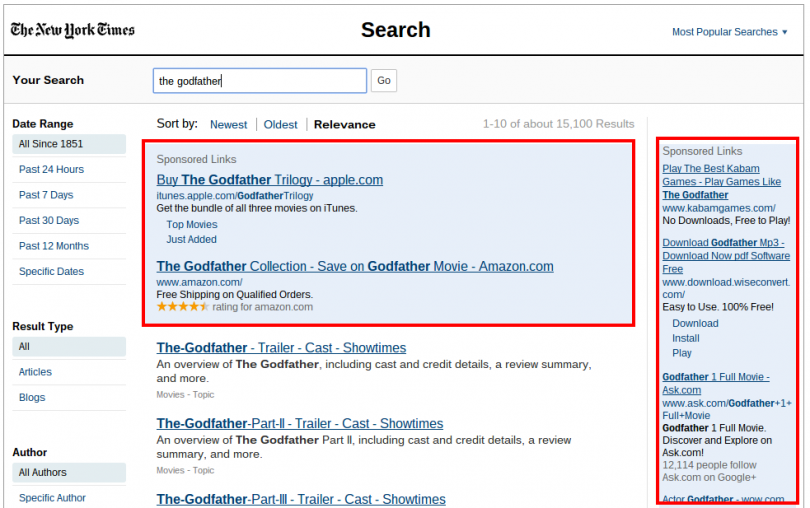The width and height of the screenshot is (810, 508).
Task: Open 'Play The Best Kabam Games' sponsored link
Action: [x=722, y=182]
